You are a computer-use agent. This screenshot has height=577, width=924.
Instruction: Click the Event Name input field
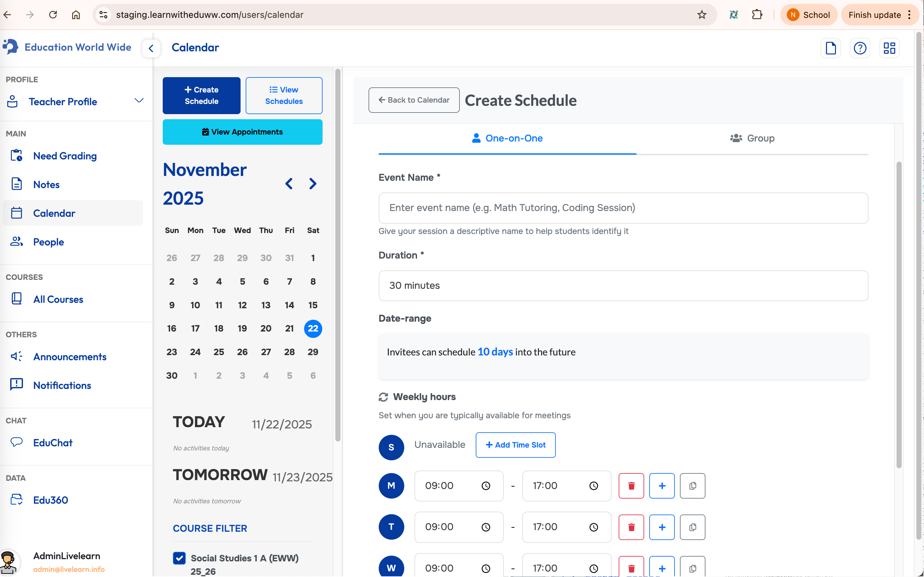(x=623, y=208)
